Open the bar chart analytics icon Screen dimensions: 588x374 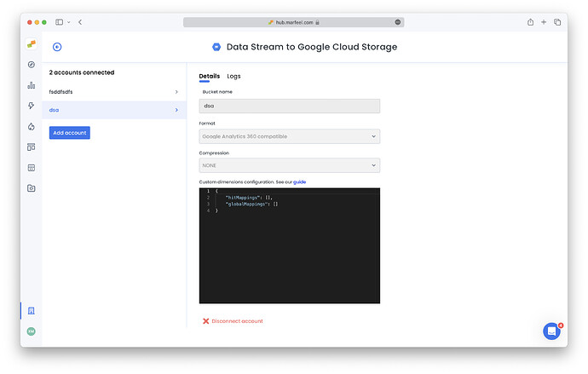click(32, 85)
